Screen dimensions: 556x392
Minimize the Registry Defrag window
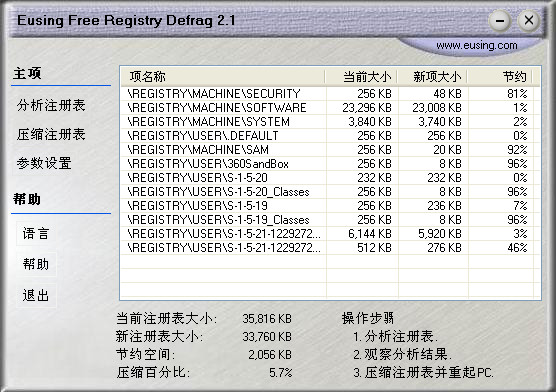[x=500, y=21]
